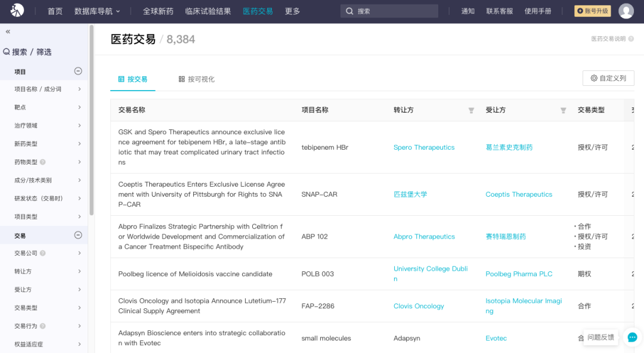Expand the 转让方 sidebar filter
This screenshot has width=644, height=353.
[79, 271]
